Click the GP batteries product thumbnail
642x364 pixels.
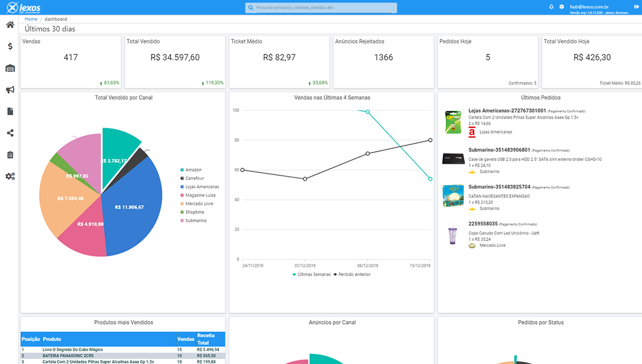tap(453, 122)
